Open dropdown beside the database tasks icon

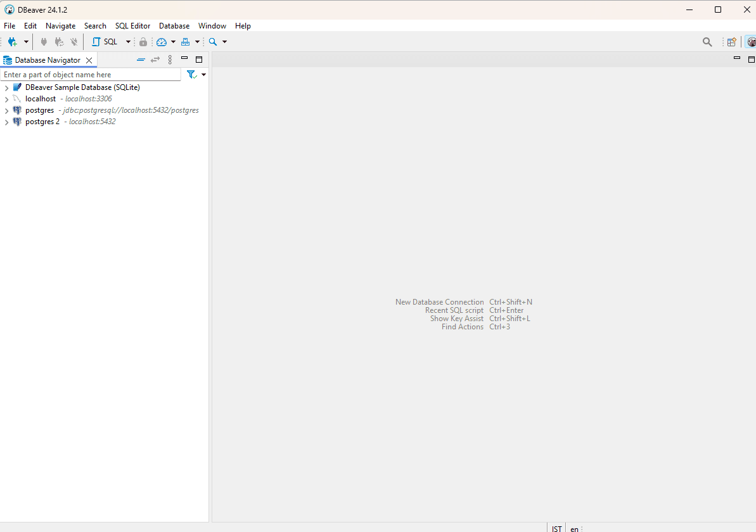click(197, 42)
